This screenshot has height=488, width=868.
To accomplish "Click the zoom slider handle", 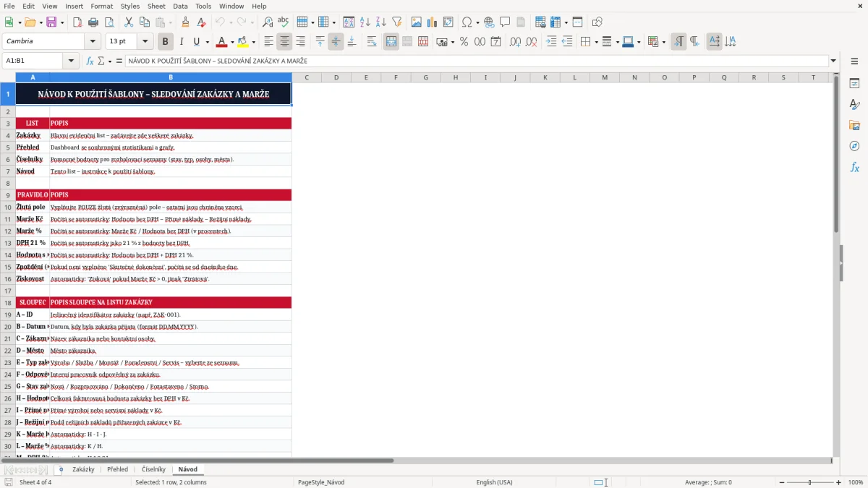I will tap(810, 482).
